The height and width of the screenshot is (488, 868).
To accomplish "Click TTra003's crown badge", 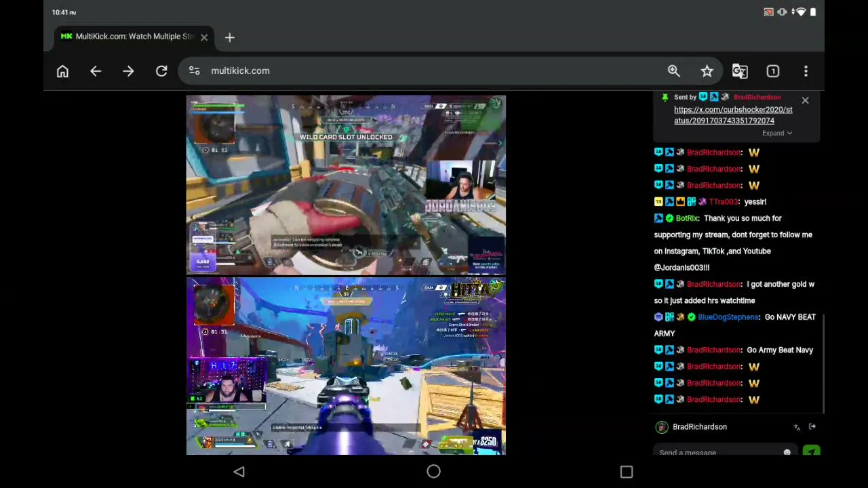I will 680,201.
